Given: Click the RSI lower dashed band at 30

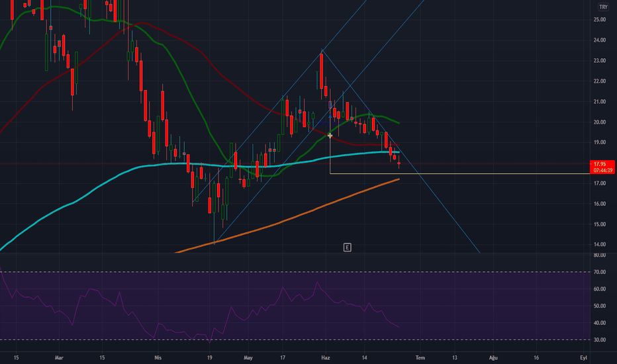Looking at the screenshot, I should (x=295, y=340).
